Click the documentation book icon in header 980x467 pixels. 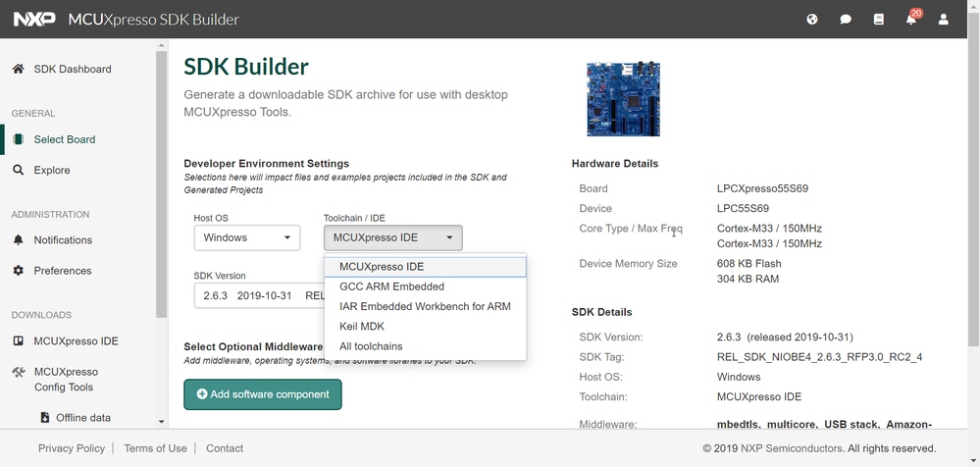(879, 20)
